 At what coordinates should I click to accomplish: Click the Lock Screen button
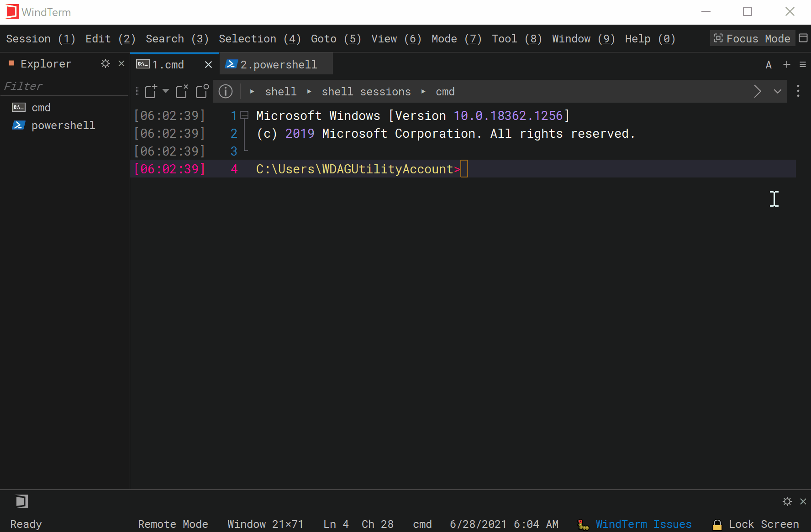point(756,524)
